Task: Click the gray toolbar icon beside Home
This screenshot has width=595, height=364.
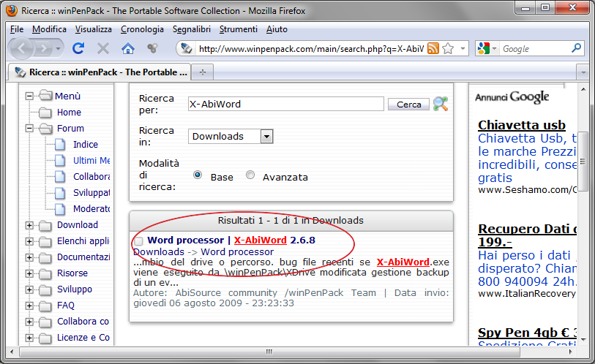Action: click(x=152, y=48)
